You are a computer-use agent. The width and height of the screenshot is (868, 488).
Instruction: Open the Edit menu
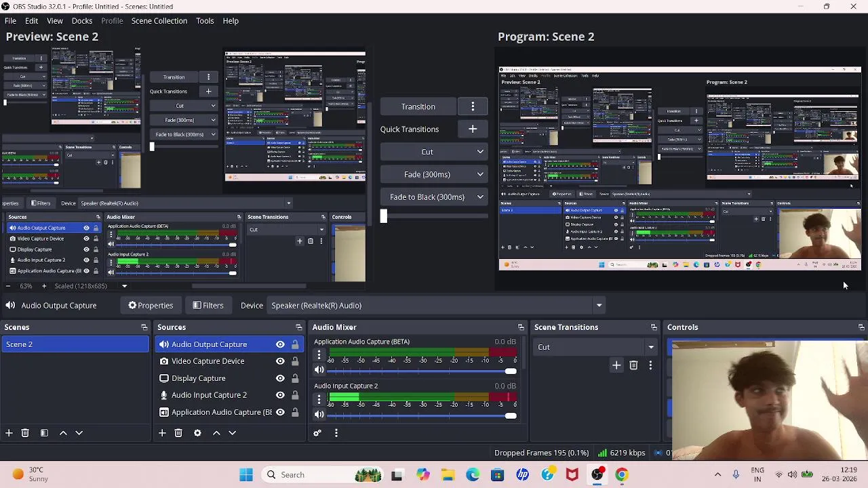pos(31,20)
